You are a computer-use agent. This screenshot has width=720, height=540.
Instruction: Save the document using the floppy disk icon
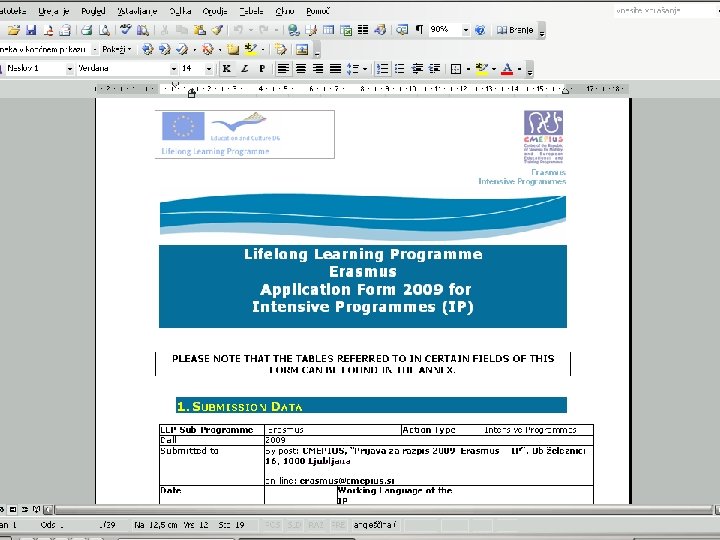pyautogui.click(x=31, y=30)
